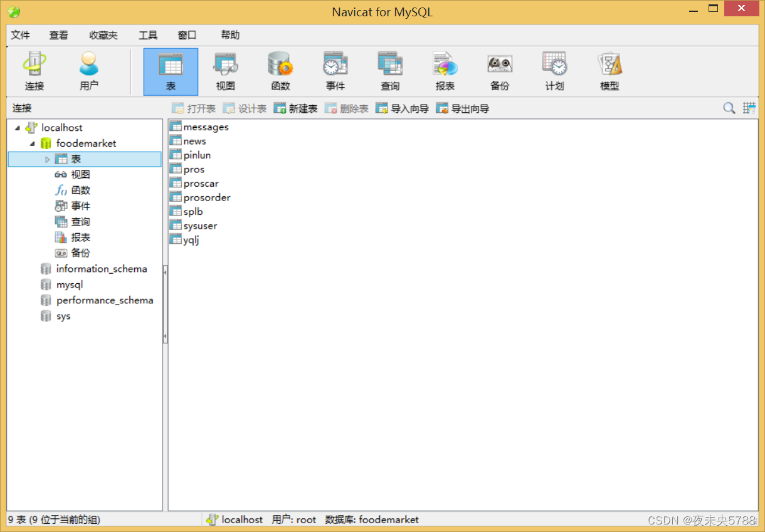Toggle the grid view mode icon
Screen dimensions: 765x532
click(749, 108)
